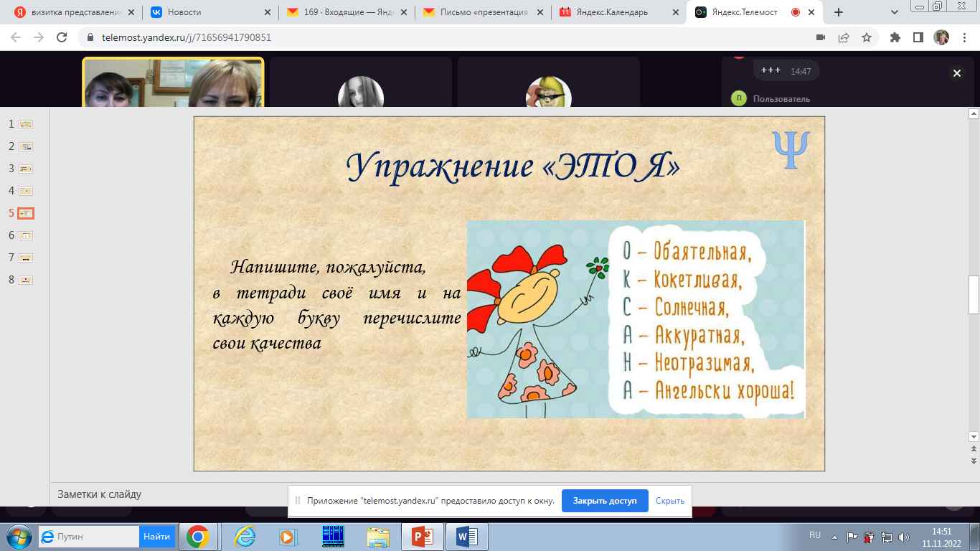Go to next slide double-arrow button
Image resolution: width=980 pixels, height=551 pixels.
(974, 461)
